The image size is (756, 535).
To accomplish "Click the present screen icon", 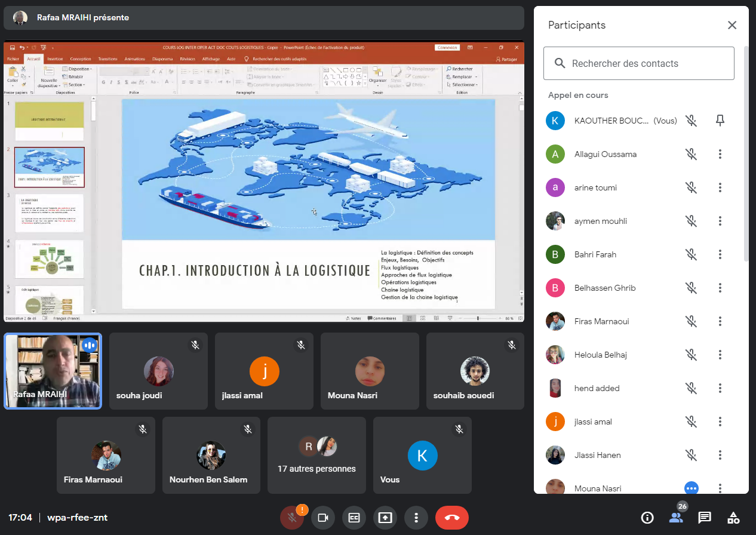I will click(x=385, y=518).
